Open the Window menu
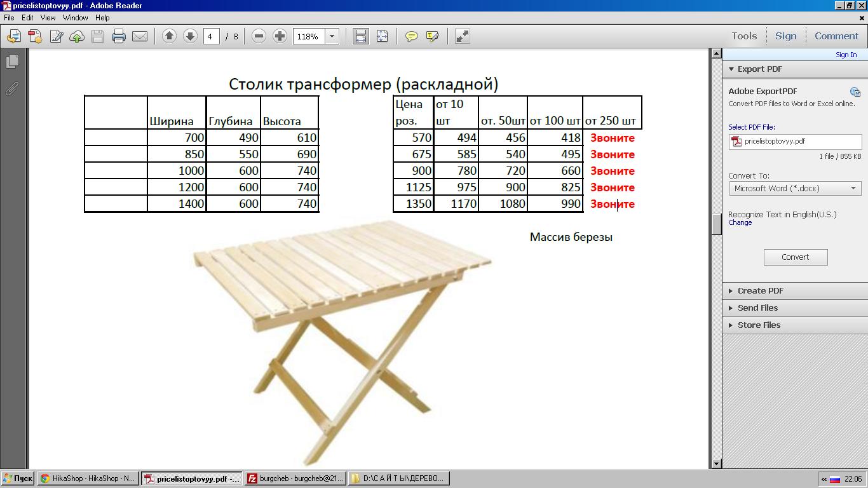The height and width of the screenshot is (488, 868). 75,18
